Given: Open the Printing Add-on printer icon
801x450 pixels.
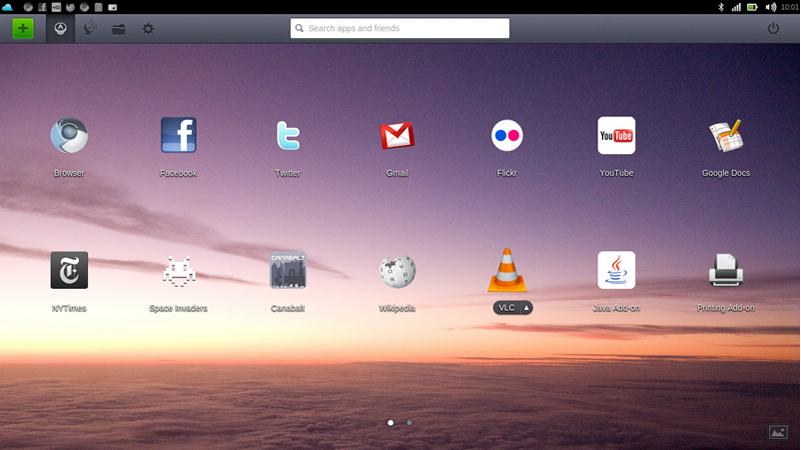Looking at the screenshot, I should click(725, 270).
